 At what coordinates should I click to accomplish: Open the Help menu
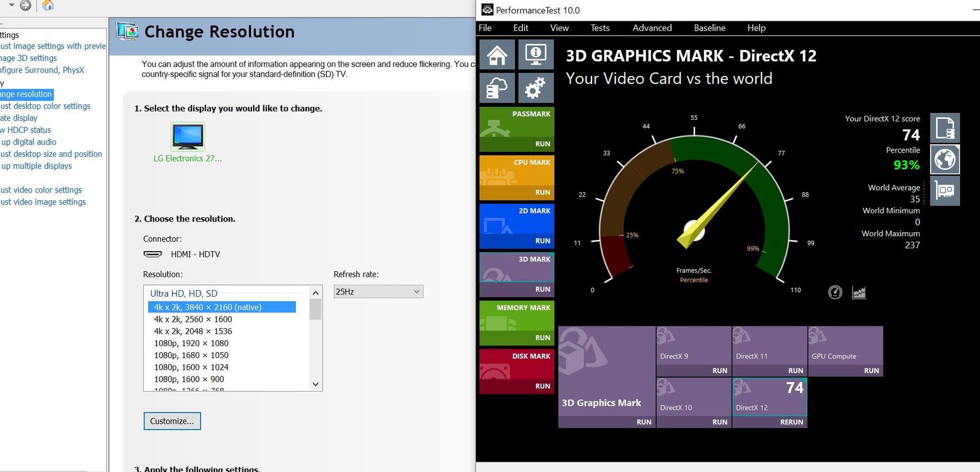tap(757, 28)
